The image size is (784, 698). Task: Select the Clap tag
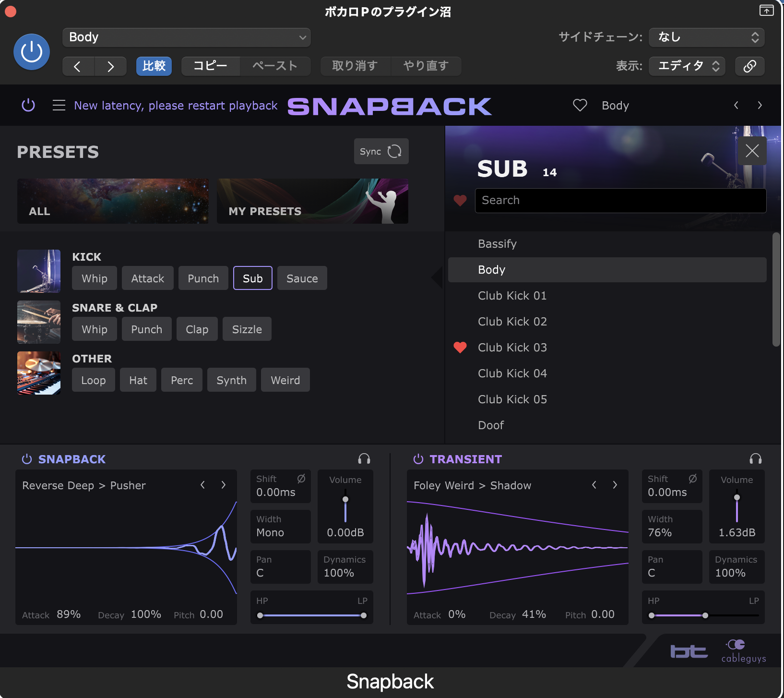[x=197, y=329]
